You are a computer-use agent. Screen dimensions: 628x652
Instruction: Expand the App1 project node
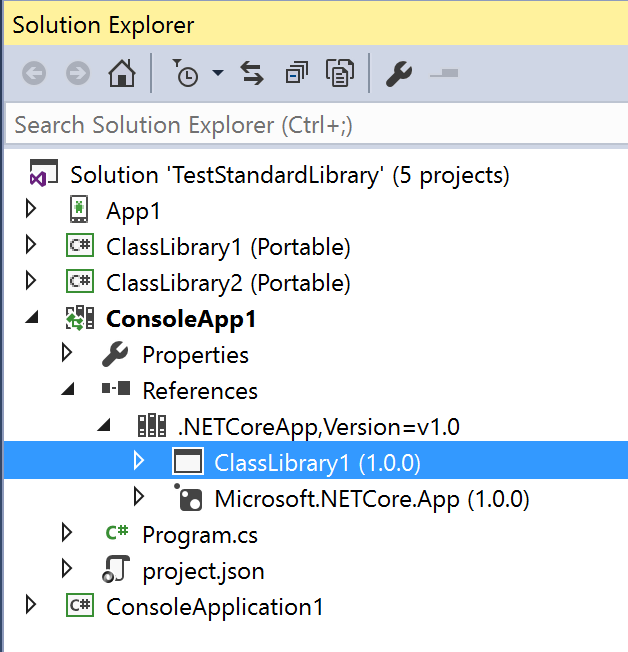click(31, 209)
